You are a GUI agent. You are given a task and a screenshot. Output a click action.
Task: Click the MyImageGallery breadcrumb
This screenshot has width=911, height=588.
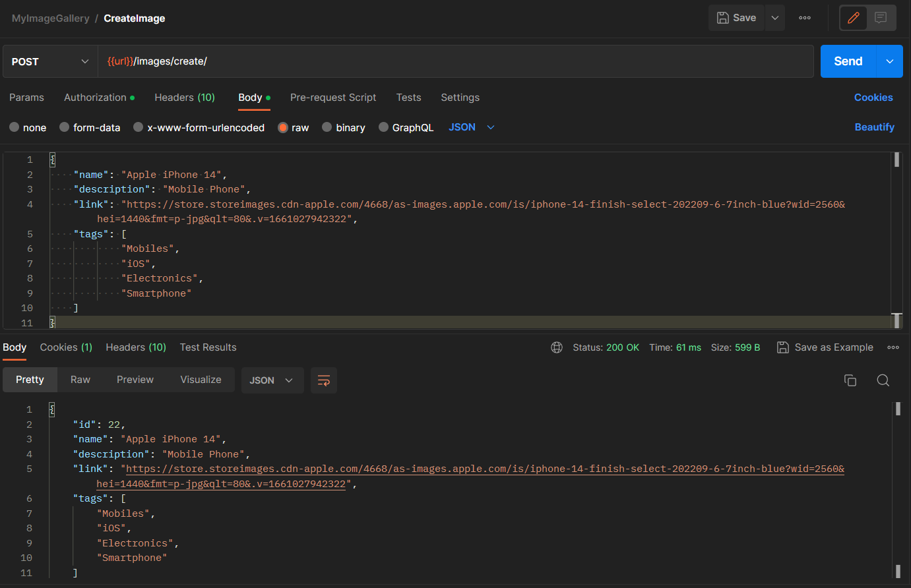click(50, 18)
